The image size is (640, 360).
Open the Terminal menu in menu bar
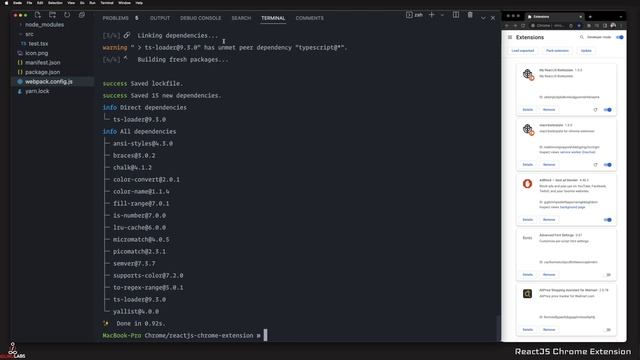(x=107, y=3)
